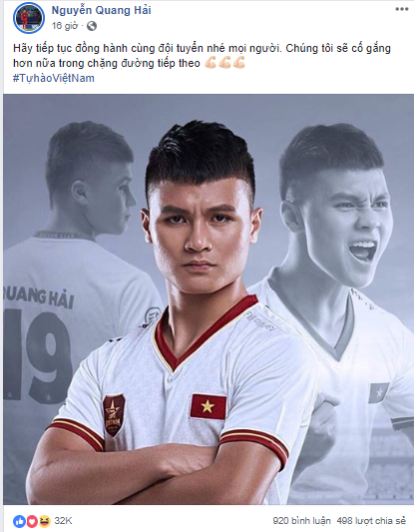
Task: Click the post caption text paragraph
Action: tap(202, 56)
